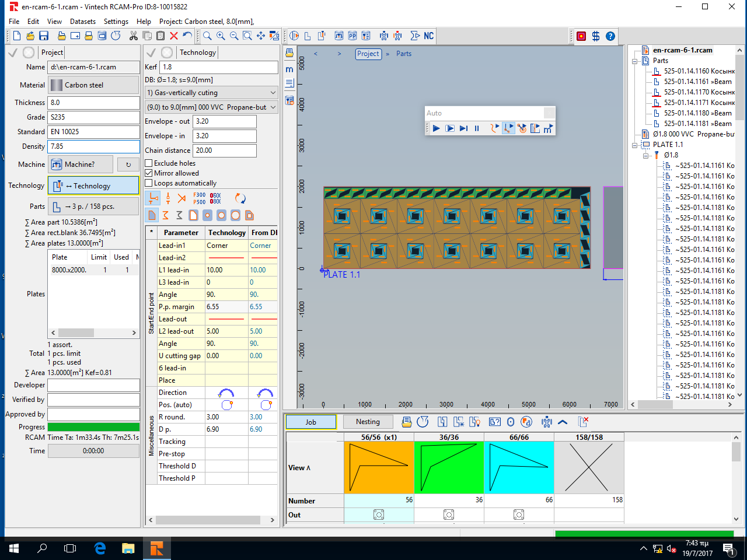This screenshot has width=747, height=560.
Task: Click the Carbon steel material button
Action: click(93, 85)
